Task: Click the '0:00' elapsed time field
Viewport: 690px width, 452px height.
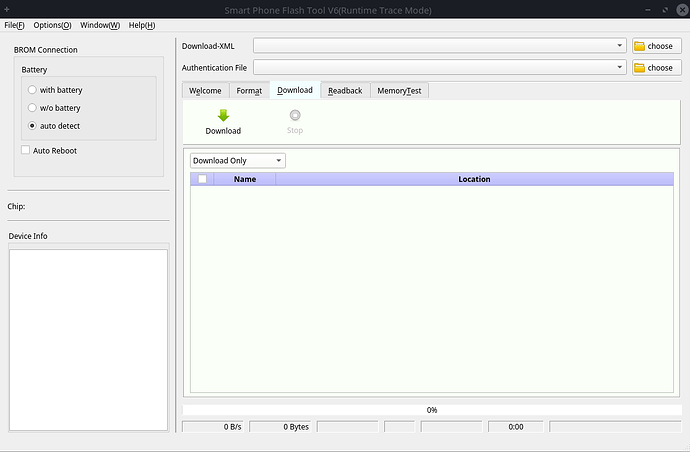Action: 516,426
